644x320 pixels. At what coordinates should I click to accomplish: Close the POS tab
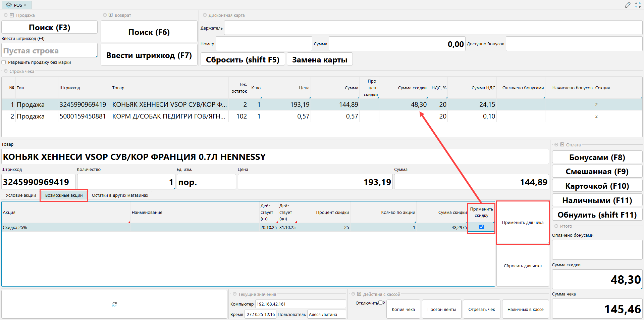(25, 5)
